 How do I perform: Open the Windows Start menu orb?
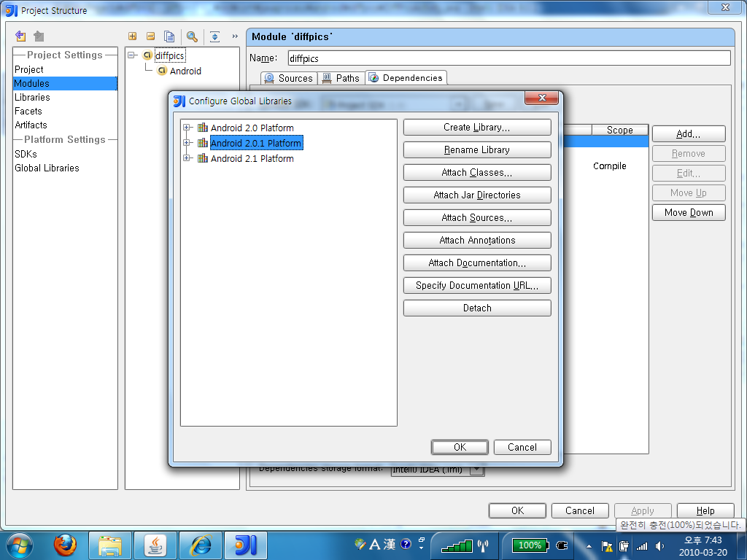[x=20, y=545]
